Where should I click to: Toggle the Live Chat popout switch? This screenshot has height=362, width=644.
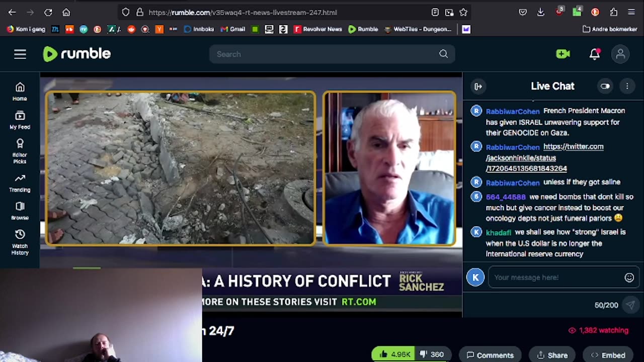pos(605,86)
